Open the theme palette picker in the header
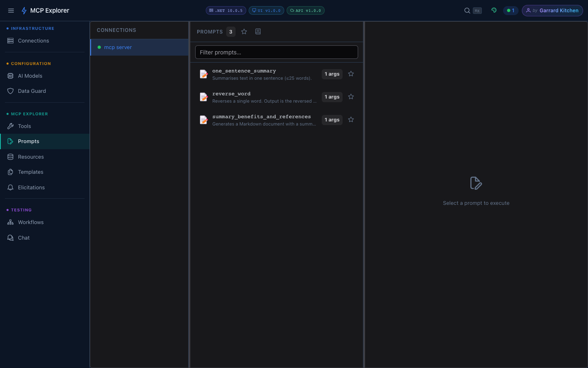This screenshot has width=588, height=368. (x=494, y=10)
